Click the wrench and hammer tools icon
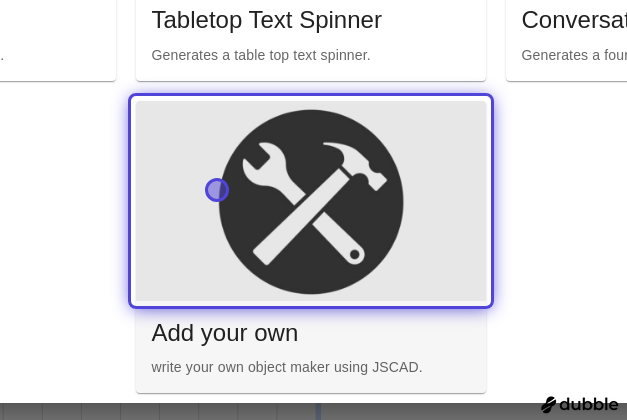Image resolution: width=627 pixels, height=420 pixels. point(311,202)
